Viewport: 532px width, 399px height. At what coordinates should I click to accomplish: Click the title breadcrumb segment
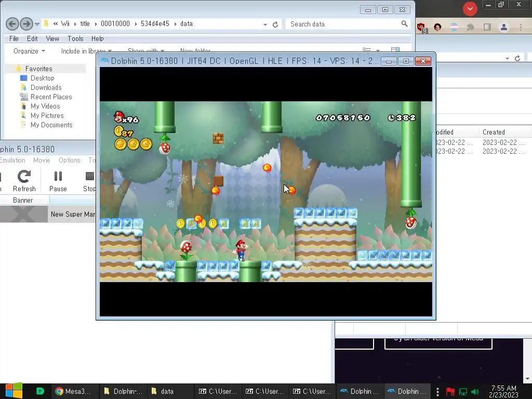click(85, 24)
